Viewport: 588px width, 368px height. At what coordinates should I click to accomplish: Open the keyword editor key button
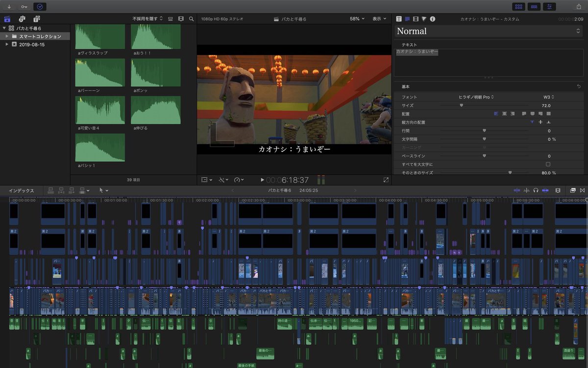coord(24,6)
